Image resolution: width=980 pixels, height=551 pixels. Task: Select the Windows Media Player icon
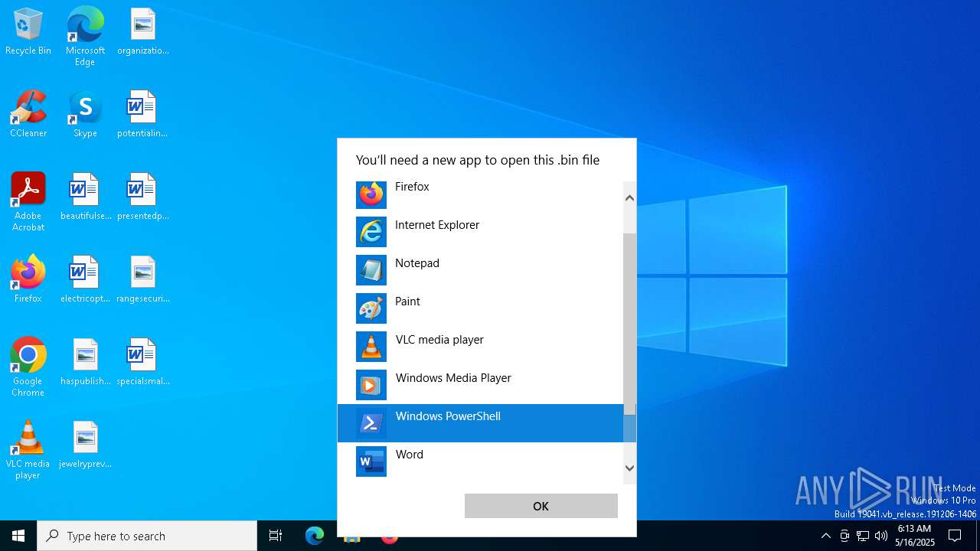(x=371, y=385)
